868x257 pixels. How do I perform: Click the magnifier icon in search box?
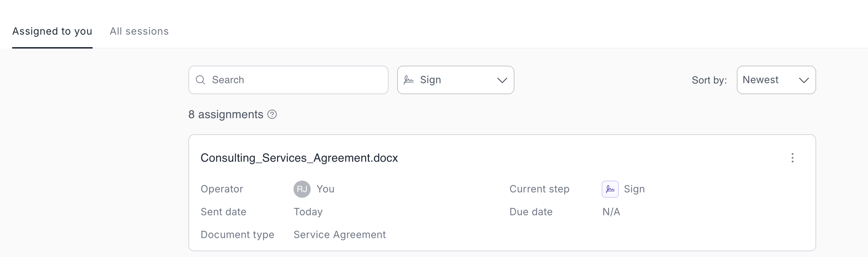point(201,80)
